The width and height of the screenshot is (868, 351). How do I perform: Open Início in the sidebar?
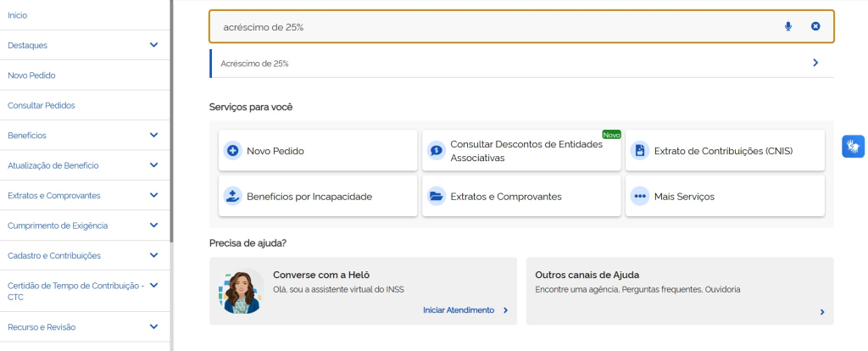pos(17,15)
